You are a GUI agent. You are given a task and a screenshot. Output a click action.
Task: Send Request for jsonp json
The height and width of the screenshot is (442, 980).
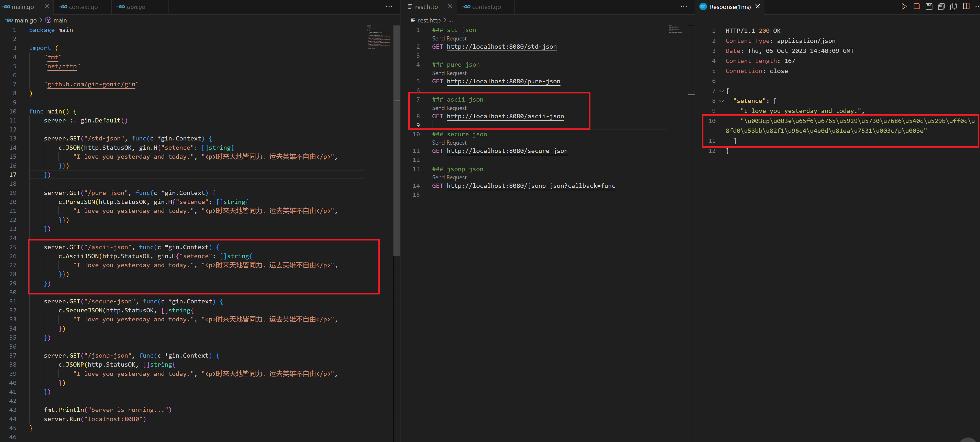(449, 177)
